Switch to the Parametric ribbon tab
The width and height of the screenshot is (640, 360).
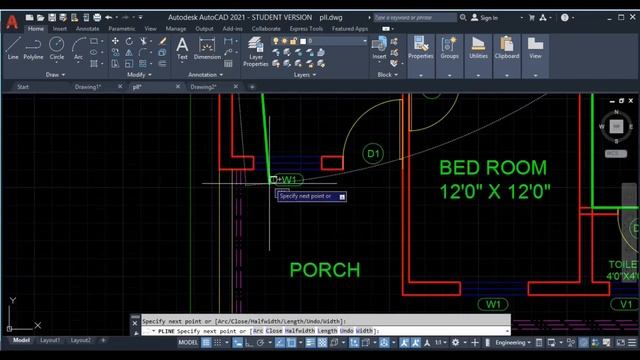coord(122,29)
